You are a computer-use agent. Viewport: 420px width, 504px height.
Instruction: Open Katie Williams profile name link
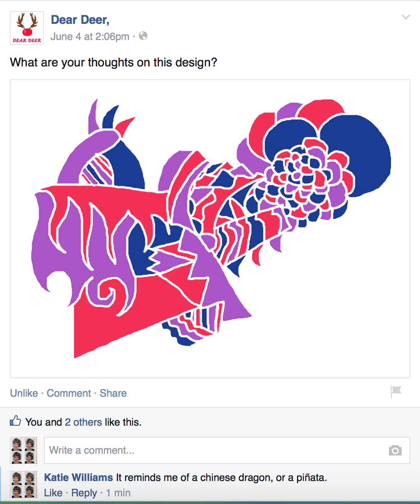pyautogui.click(x=78, y=477)
